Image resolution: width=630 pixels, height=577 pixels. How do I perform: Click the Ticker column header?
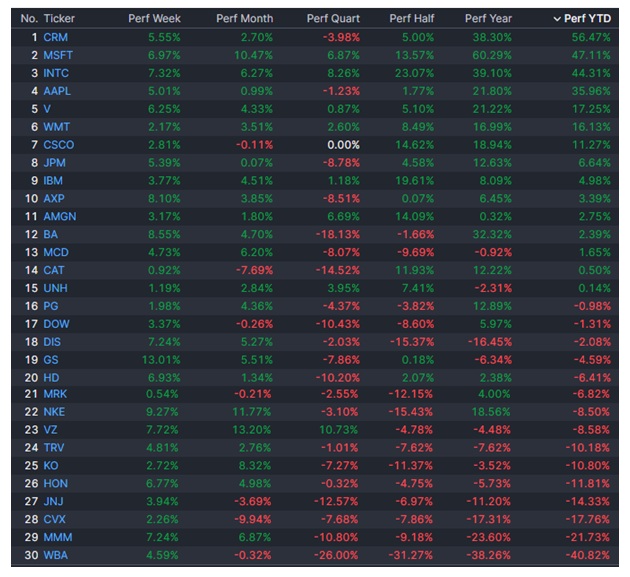(59, 18)
